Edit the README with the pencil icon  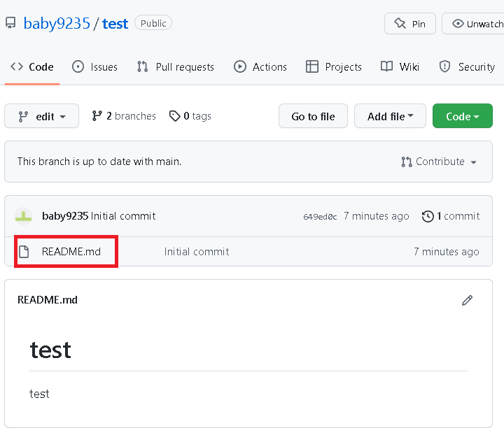(x=467, y=300)
